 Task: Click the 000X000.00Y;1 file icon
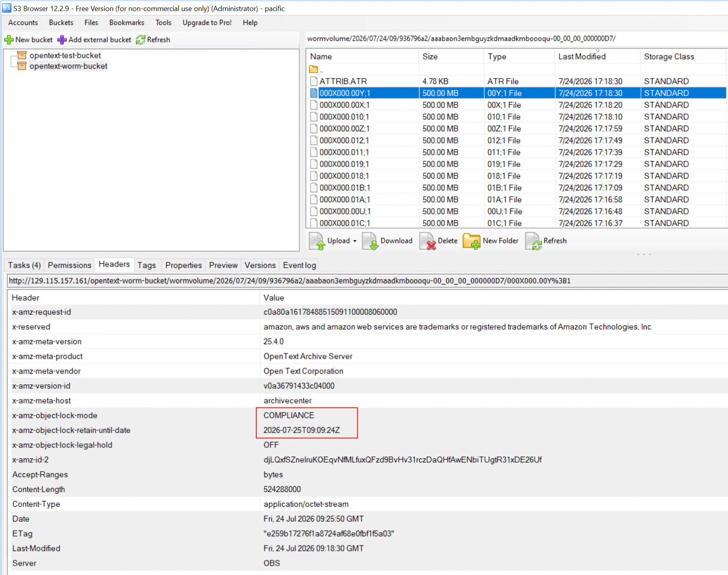(x=314, y=93)
